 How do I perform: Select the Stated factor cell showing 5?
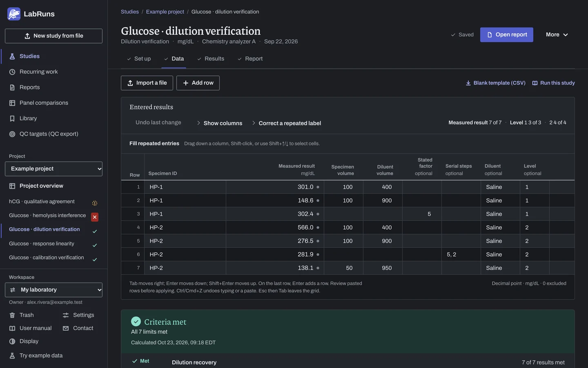[x=422, y=214]
